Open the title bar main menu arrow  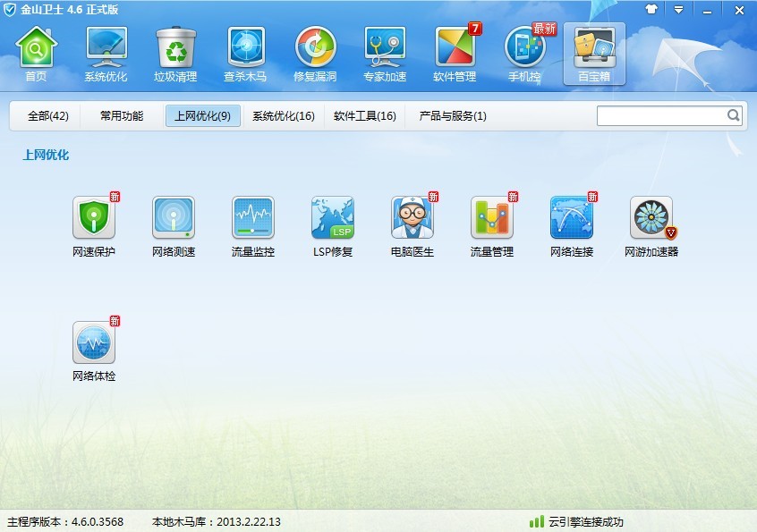pos(679,10)
